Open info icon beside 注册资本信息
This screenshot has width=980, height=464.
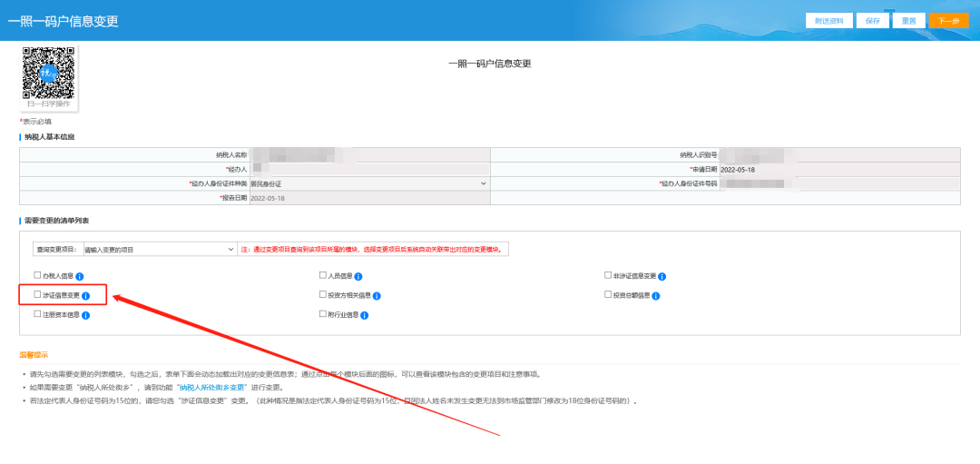point(86,315)
